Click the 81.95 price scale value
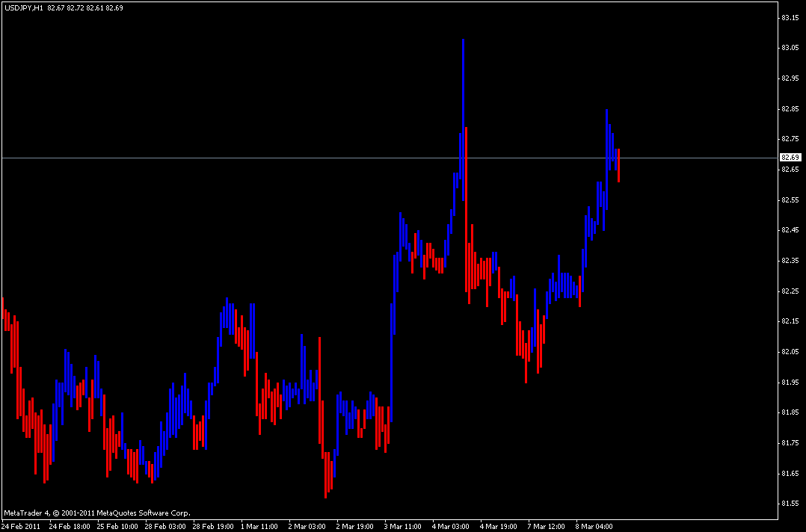The height and width of the screenshot is (532, 806). tap(790, 382)
